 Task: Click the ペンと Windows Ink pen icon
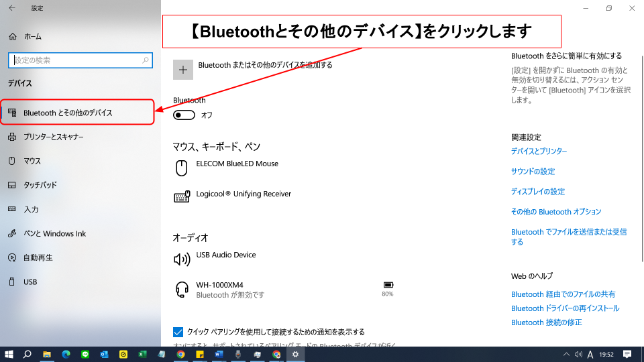[12, 233]
